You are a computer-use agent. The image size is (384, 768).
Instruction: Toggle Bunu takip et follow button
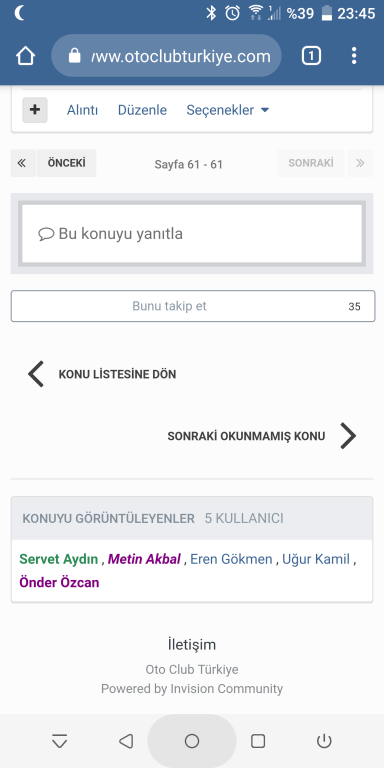[193, 306]
